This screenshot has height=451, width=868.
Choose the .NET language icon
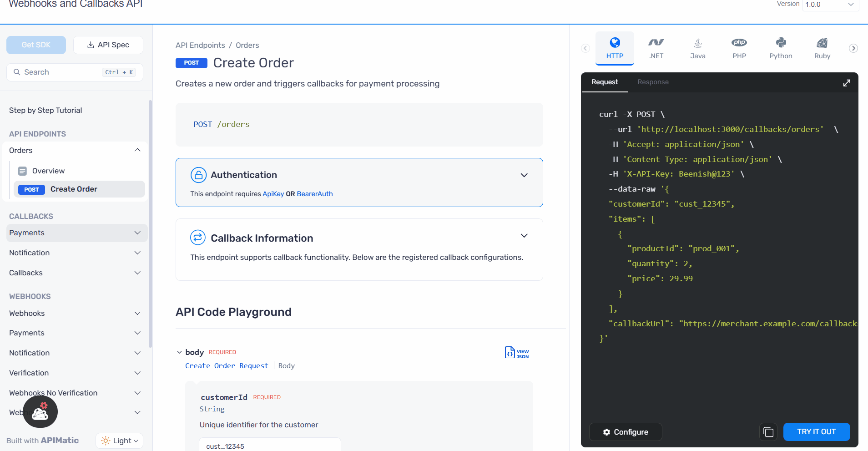(656, 43)
